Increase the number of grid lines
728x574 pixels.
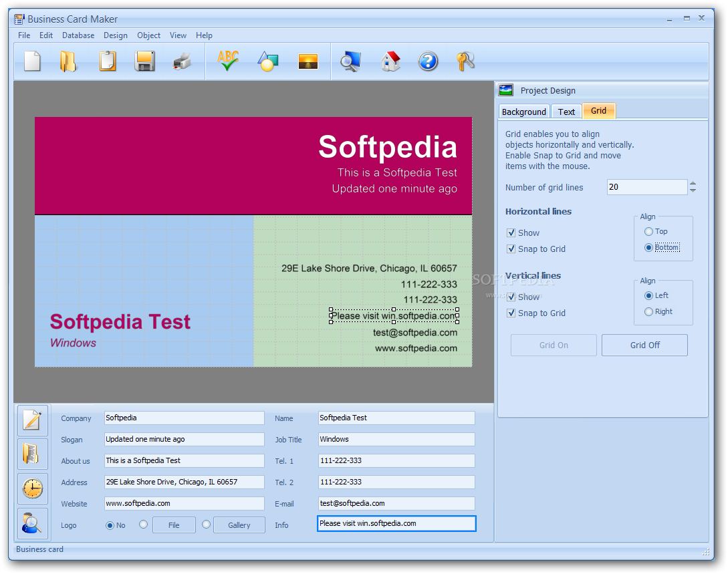tap(693, 183)
